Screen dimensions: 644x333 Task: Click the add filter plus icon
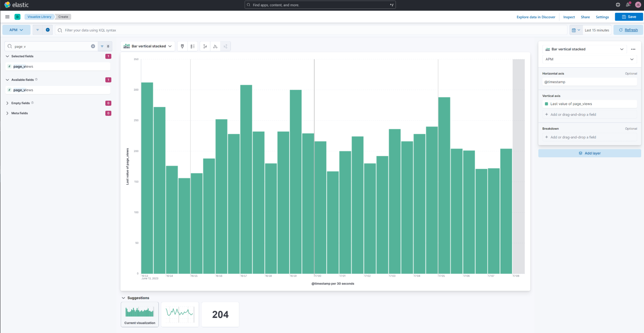(x=48, y=30)
